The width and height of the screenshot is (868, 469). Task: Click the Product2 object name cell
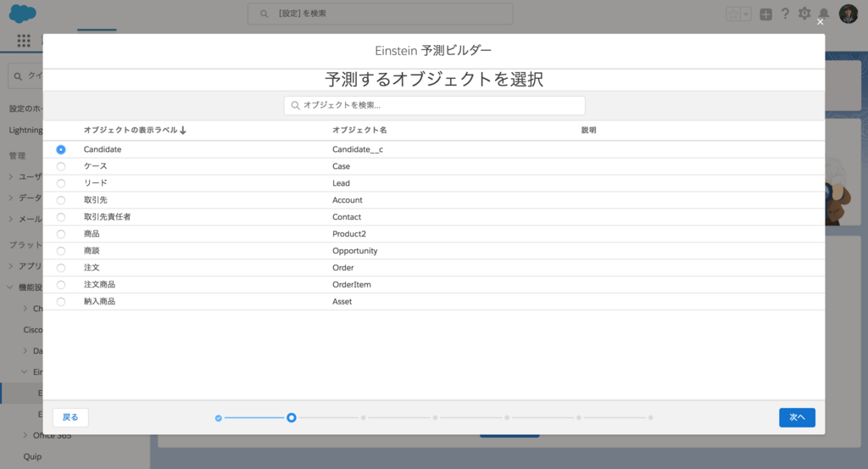tap(349, 234)
